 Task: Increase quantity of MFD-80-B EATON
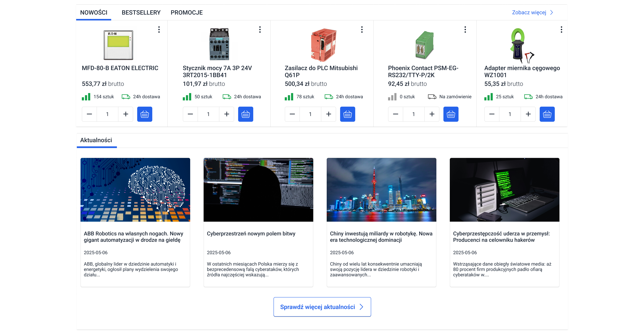(125, 114)
